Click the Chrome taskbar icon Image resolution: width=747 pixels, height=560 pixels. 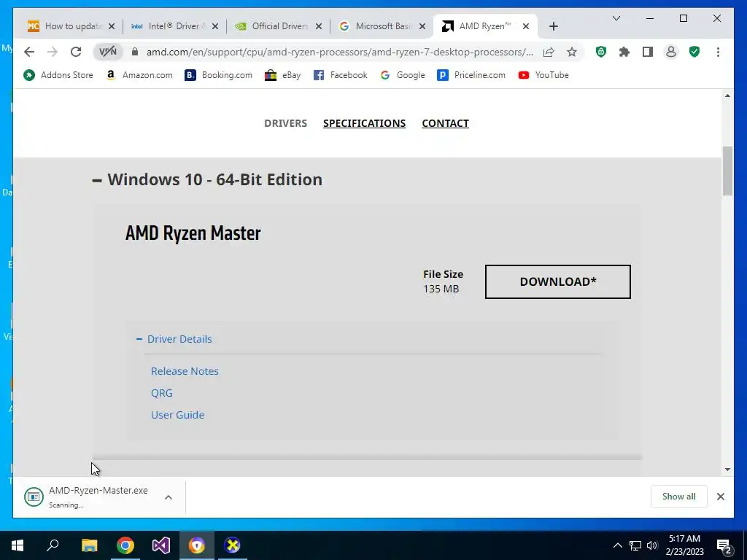(x=125, y=545)
